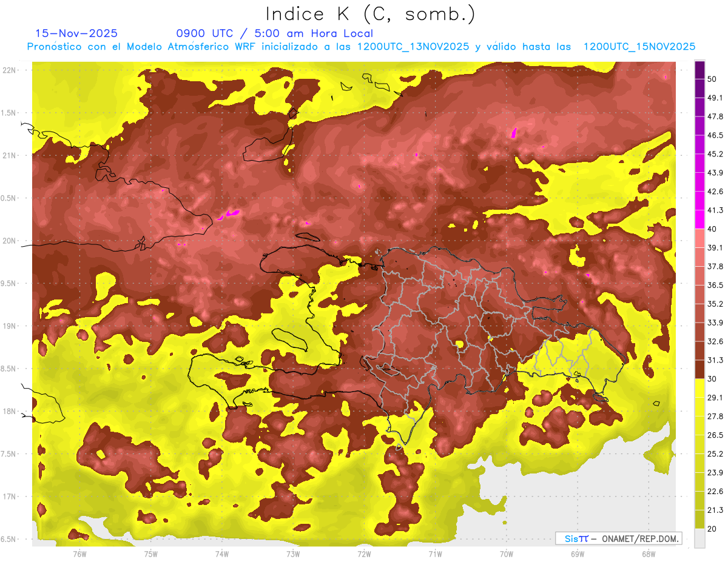
Task: Click the colorbar value "25.2"
Action: (715, 454)
